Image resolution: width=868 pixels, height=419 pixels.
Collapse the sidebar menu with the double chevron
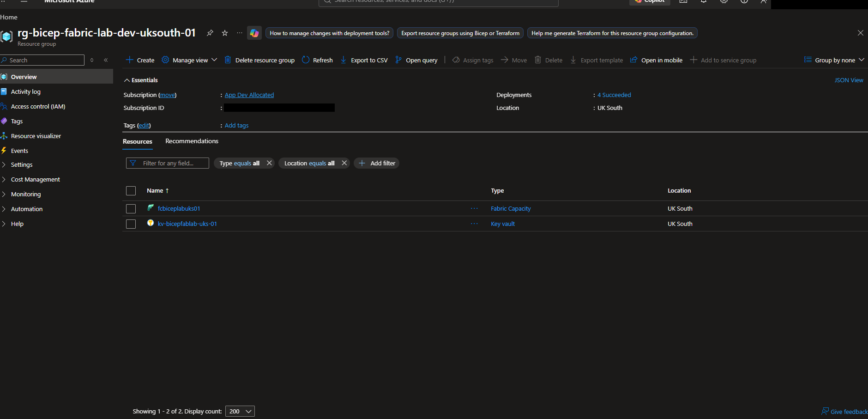point(106,60)
